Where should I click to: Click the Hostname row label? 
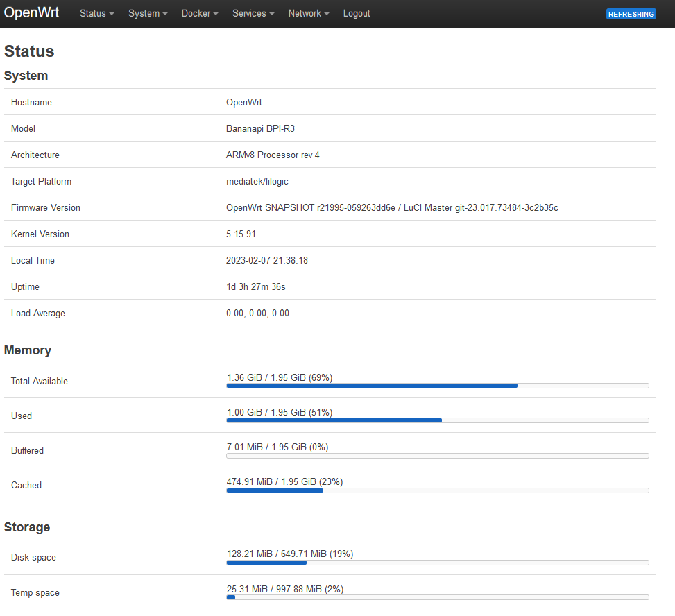coord(31,102)
